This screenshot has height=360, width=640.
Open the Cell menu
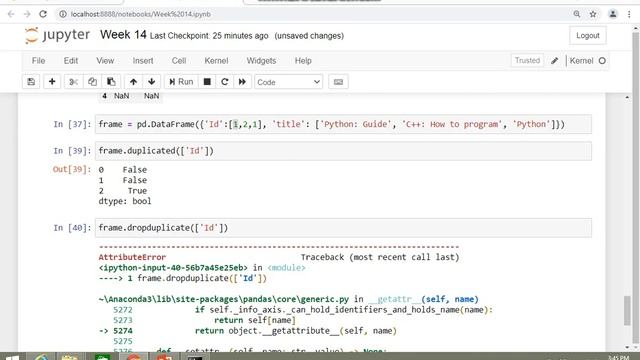(179, 61)
